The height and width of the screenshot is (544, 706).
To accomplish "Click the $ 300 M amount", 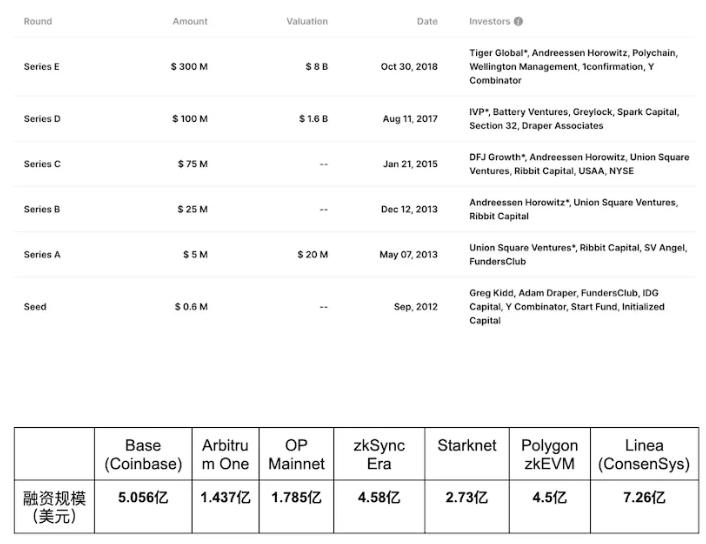I will [x=189, y=67].
